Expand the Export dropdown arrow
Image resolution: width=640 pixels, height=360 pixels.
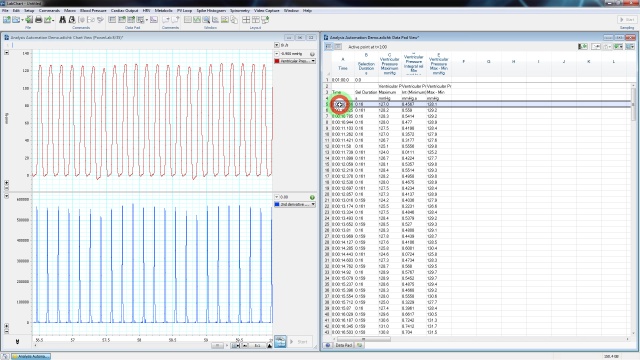[53, 20]
